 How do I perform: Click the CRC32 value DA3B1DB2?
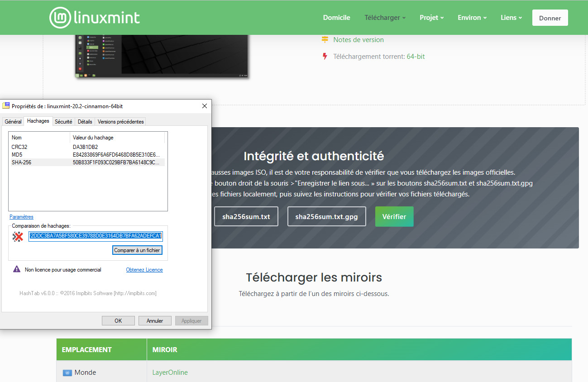click(86, 147)
